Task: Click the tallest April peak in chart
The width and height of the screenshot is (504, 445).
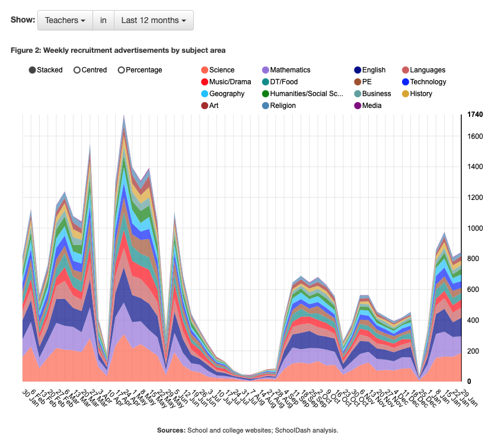Action: (x=124, y=116)
